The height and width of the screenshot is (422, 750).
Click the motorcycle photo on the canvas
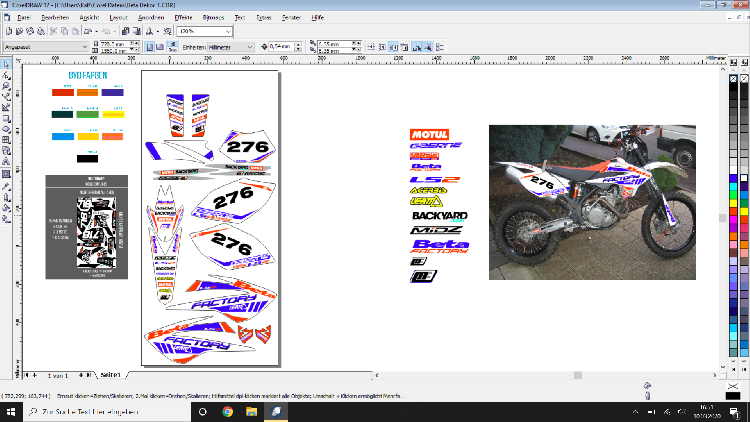[x=591, y=201]
